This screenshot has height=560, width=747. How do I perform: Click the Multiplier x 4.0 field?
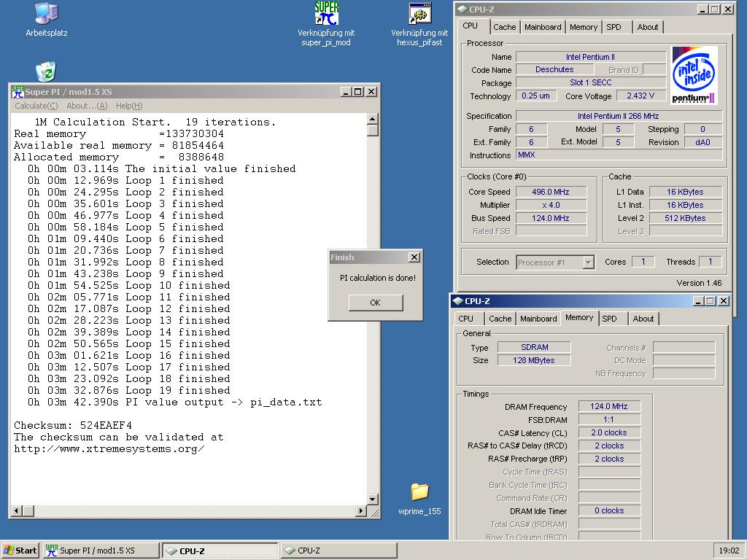tap(551, 205)
